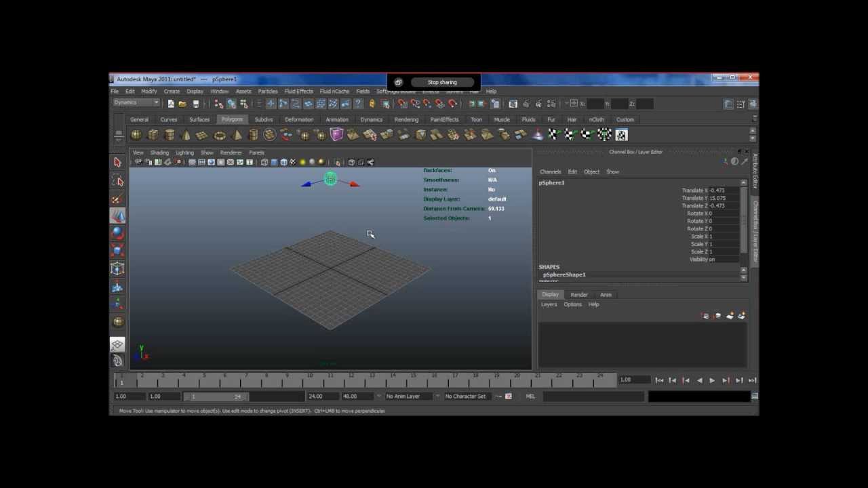Image resolution: width=868 pixels, height=488 pixels.
Task: Expand the pSphereShape1 shape node
Action: tap(564, 274)
